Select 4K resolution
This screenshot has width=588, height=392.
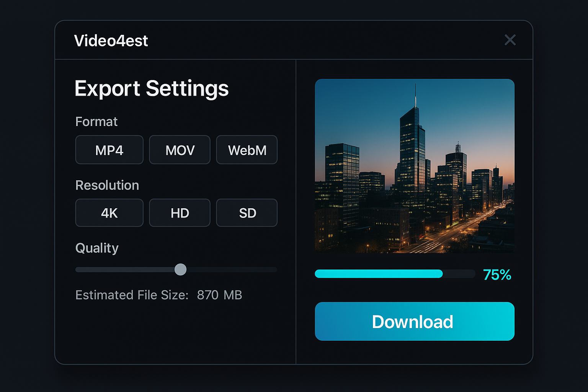pyautogui.click(x=109, y=213)
